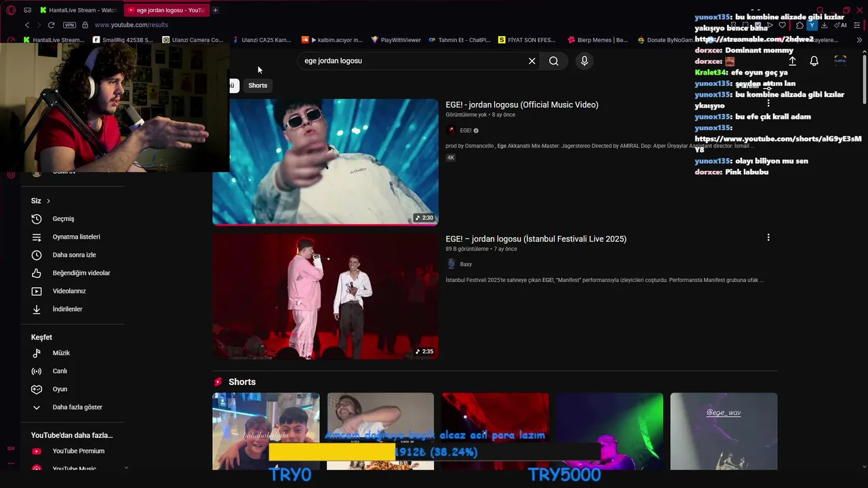Show hidden bookmarks with the chevron
Viewport: 868px width, 488px height.
pyautogui.click(x=859, y=40)
